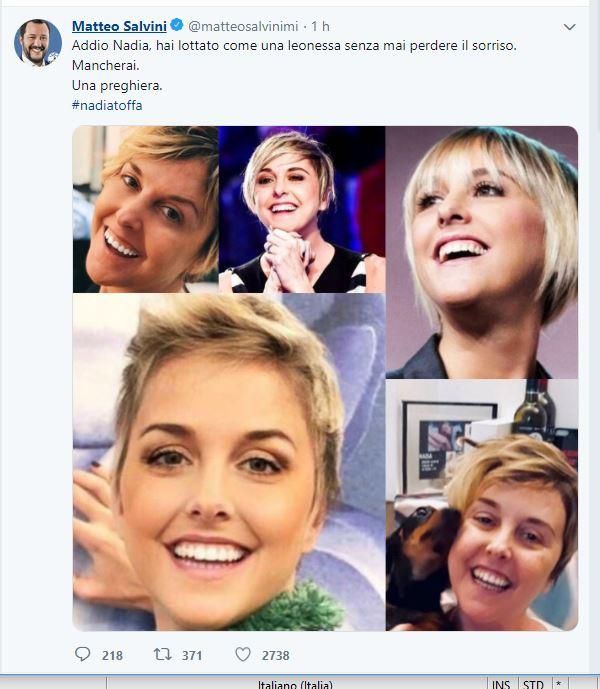Toggle the STD selection mode in status bar
Image resolution: width=600 pixels, height=689 pixels.
pos(533,684)
